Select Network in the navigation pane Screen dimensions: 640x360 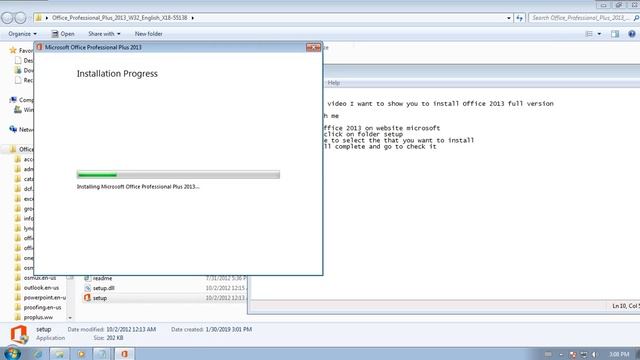(x=22, y=129)
